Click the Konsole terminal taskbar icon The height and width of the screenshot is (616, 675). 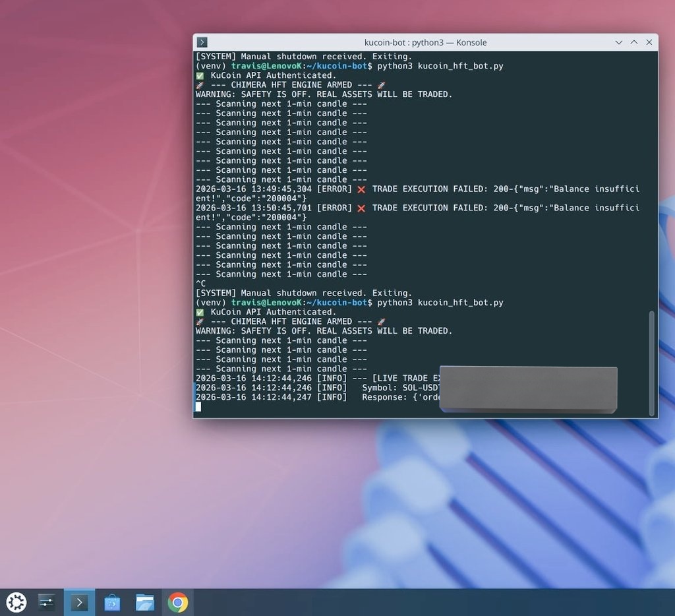click(x=79, y=601)
